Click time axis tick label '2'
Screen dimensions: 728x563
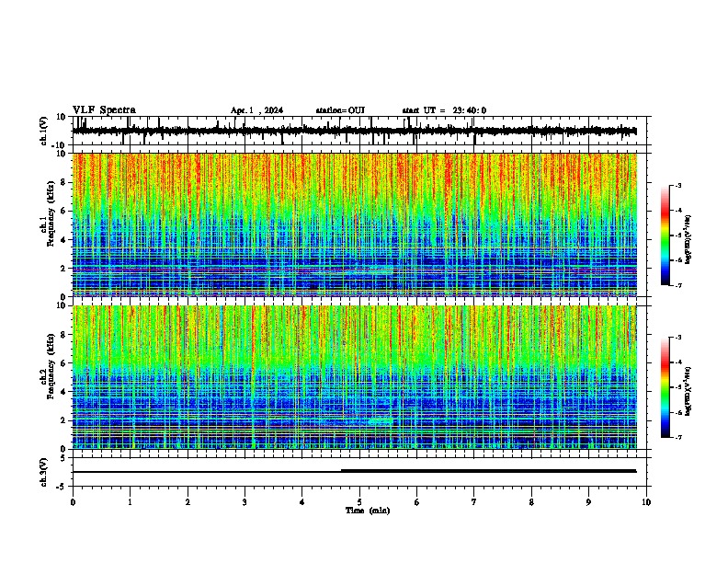coord(188,502)
